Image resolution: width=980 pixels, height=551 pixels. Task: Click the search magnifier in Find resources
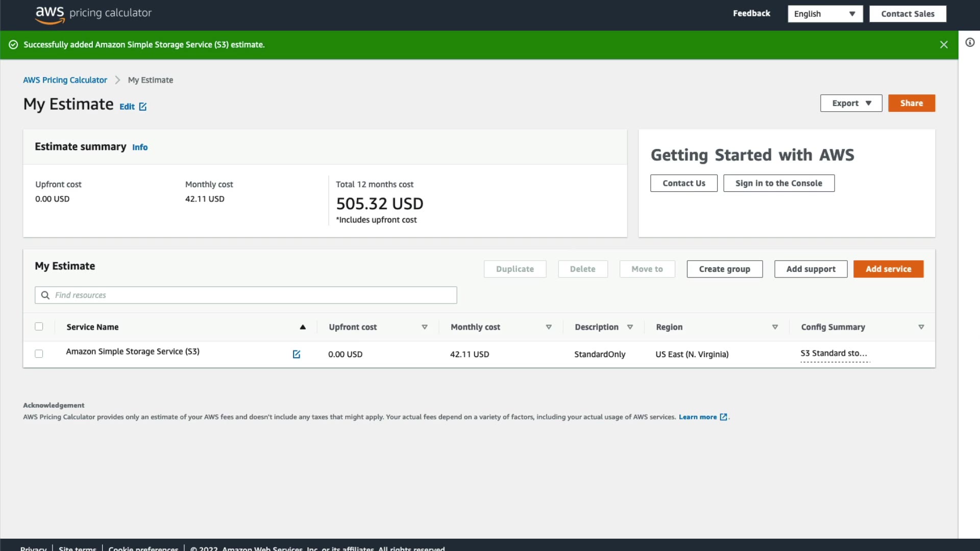point(45,295)
